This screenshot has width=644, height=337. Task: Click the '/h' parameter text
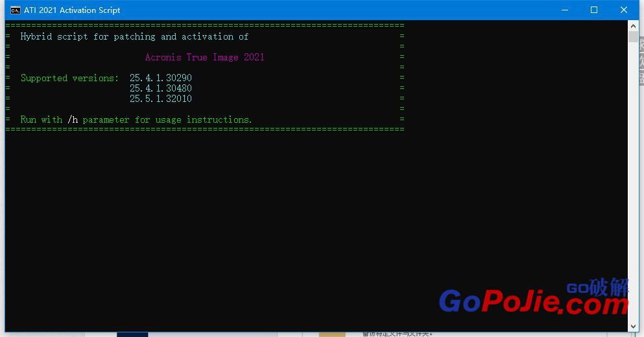73,119
